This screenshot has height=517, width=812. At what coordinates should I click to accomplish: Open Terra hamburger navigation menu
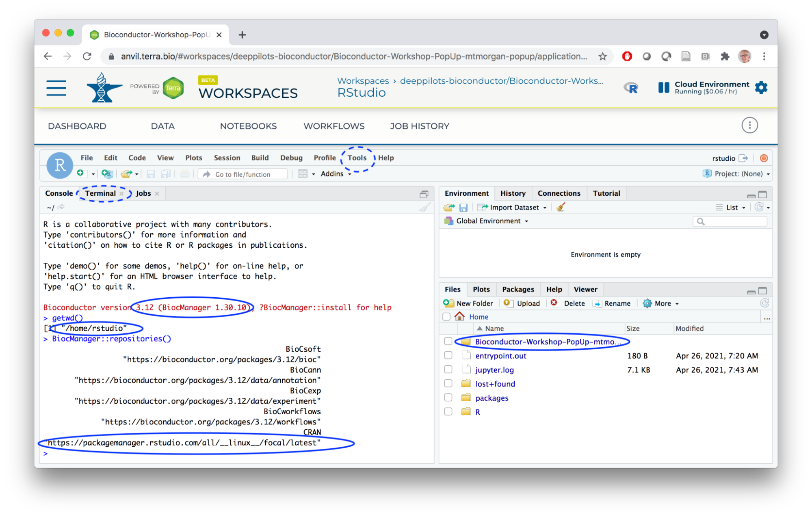(56, 88)
